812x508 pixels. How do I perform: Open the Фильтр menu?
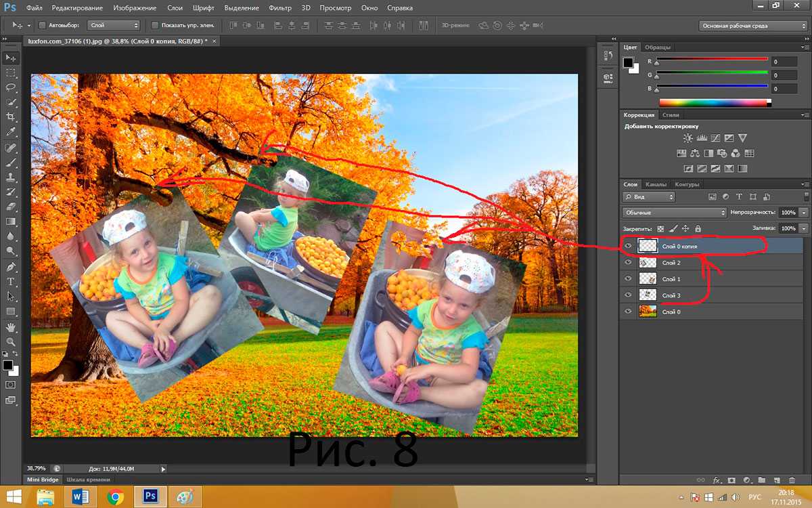[279, 8]
